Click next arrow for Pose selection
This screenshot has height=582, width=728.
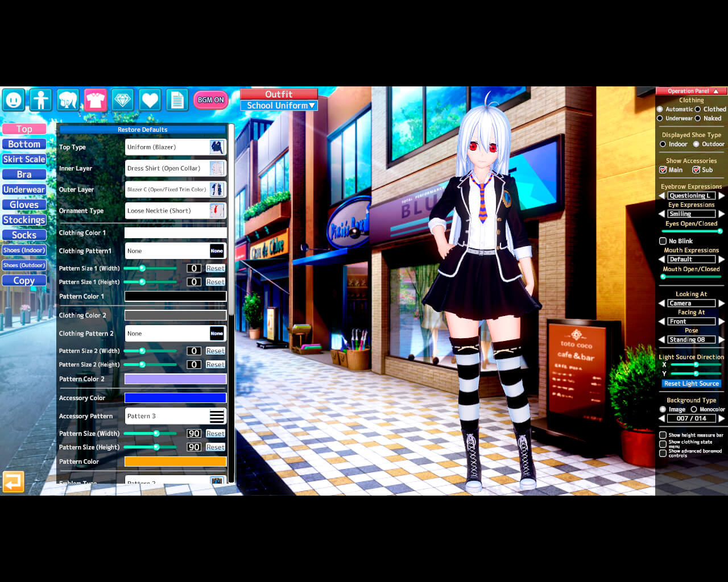[x=721, y=340]
